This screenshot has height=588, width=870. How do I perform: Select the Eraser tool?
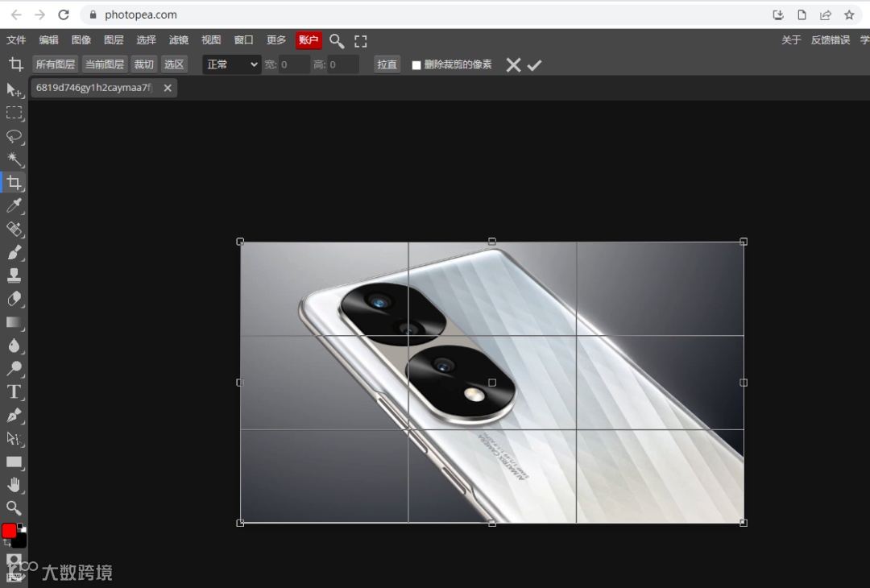click(14, 299)
